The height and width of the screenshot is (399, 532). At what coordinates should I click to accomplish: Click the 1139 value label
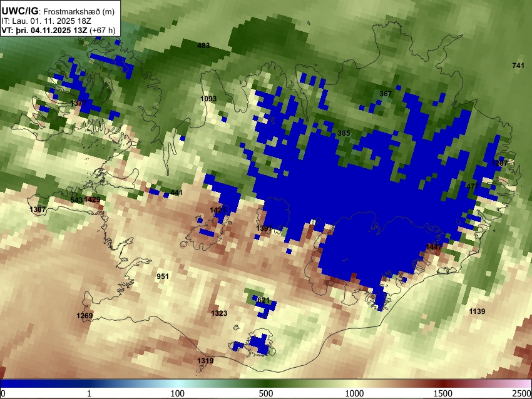(477, 311)
